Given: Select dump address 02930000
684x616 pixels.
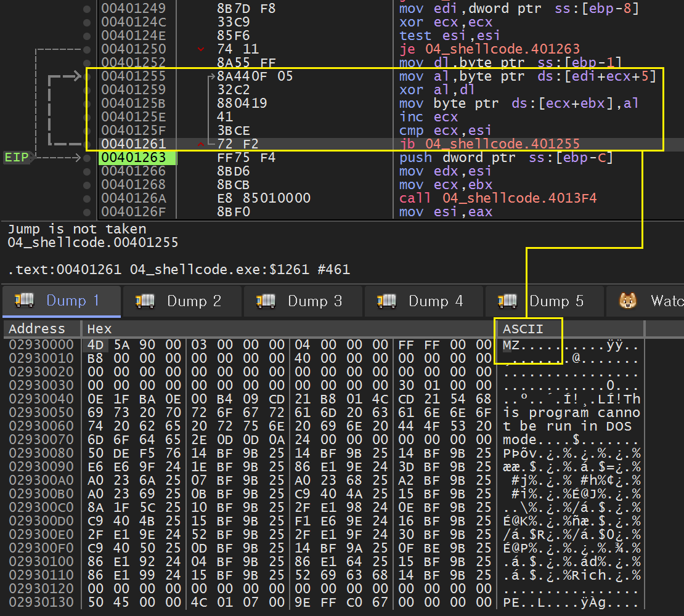Looking at the screenshot, I should pos(41,345).
